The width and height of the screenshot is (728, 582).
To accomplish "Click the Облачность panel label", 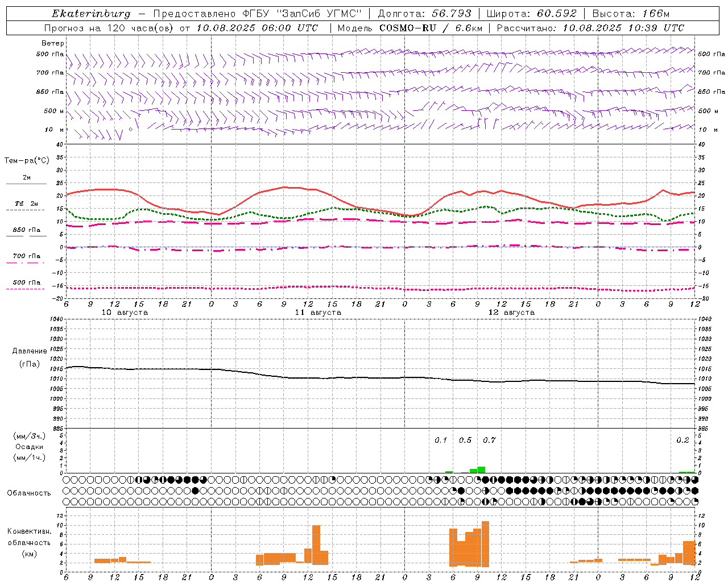I will click(29, 493).
